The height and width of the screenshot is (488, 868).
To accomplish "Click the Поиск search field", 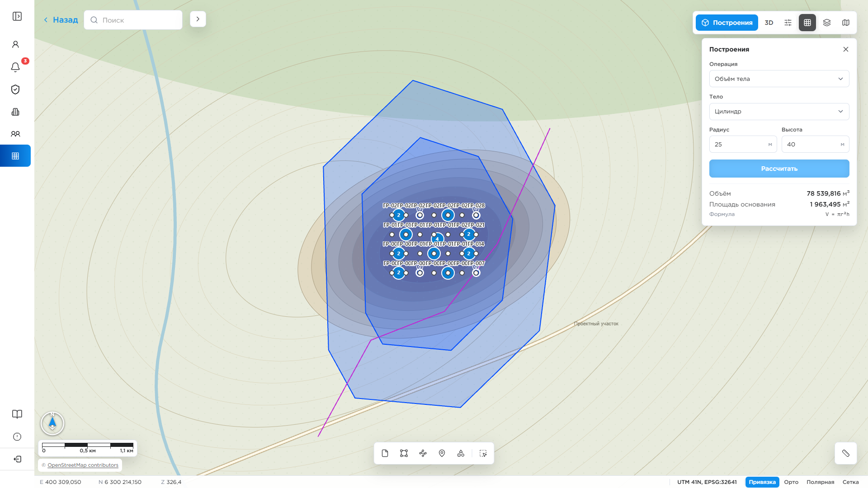I will point(133,20).
